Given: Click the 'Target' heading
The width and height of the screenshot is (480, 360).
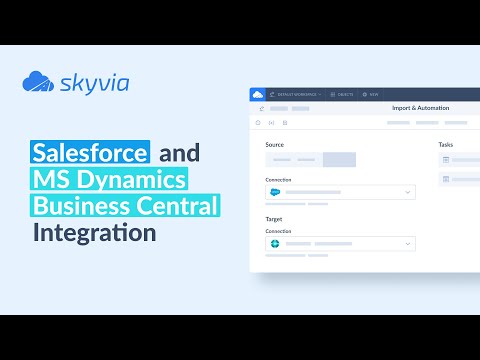Looking at the screenshot, I should tap(274, 219).
